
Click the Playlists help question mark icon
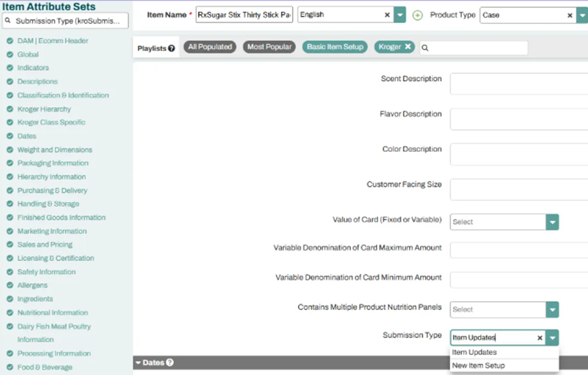click(171, 48)
